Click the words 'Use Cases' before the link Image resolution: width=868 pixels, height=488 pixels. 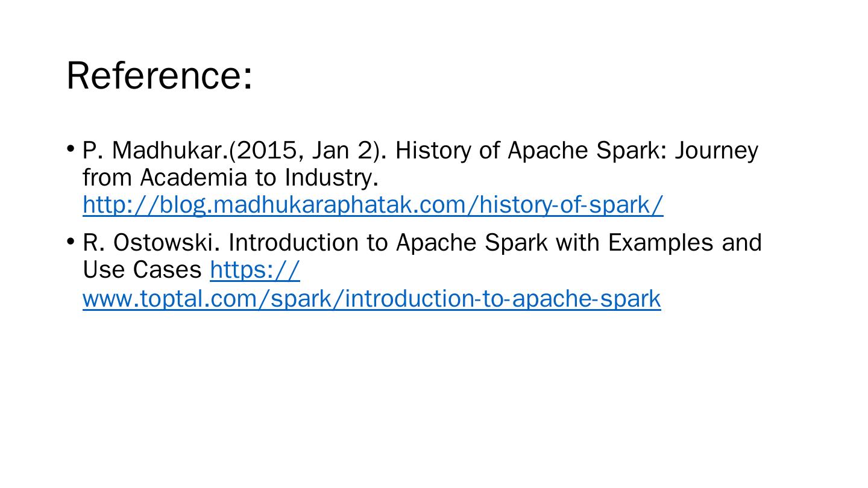[142, 271]
